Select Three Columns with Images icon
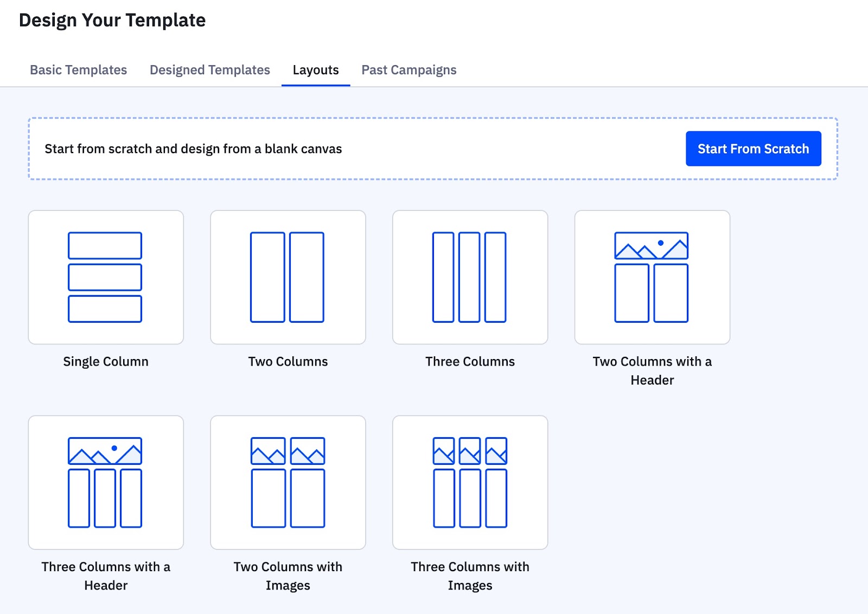Viewport: 868px width, 614px height. tap(470, 482)
